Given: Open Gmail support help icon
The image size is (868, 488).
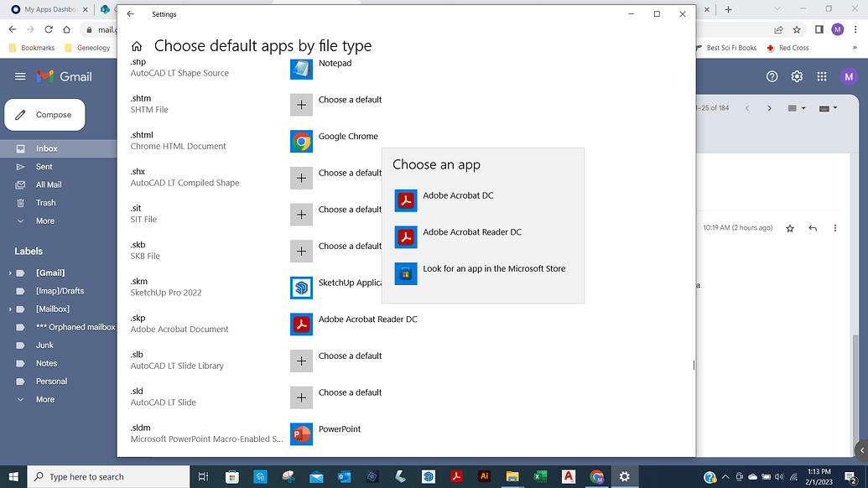Looking at the screenshot, I should (x=772, y=76).
